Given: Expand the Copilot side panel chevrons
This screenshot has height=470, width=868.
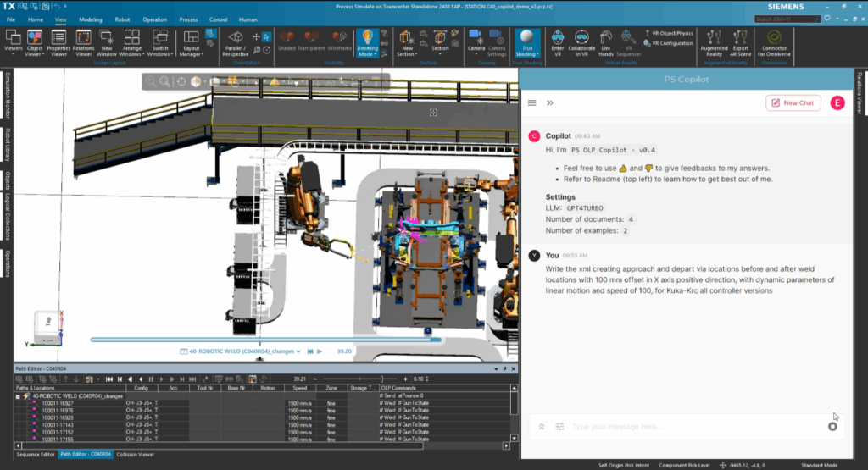Looking at the screenshot, I should coord(549,102).
